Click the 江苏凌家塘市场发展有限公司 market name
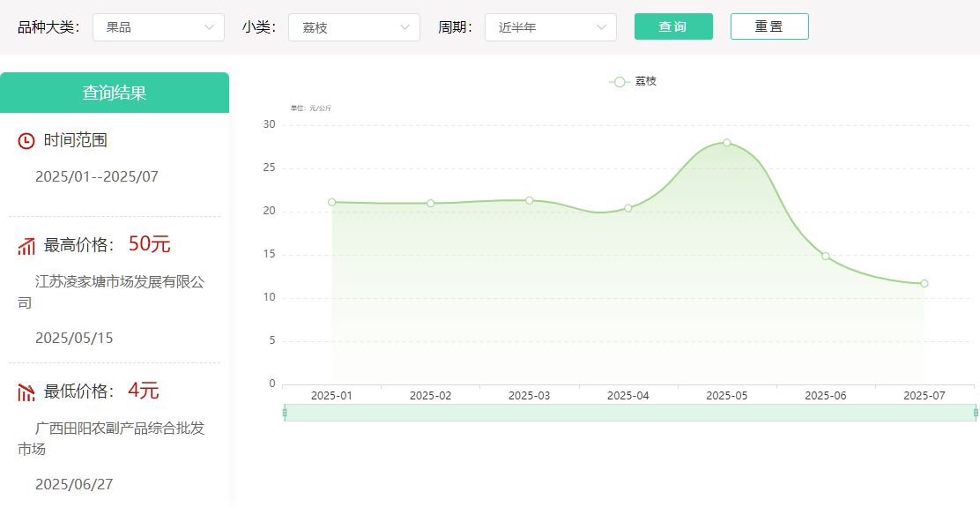 point(120,282)
